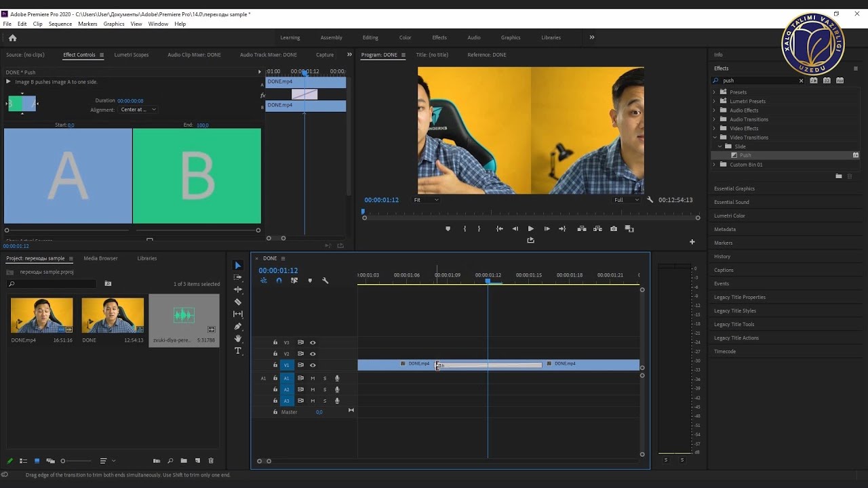
Task: Expand the Video Effects folder
Action: coord(714,128)
